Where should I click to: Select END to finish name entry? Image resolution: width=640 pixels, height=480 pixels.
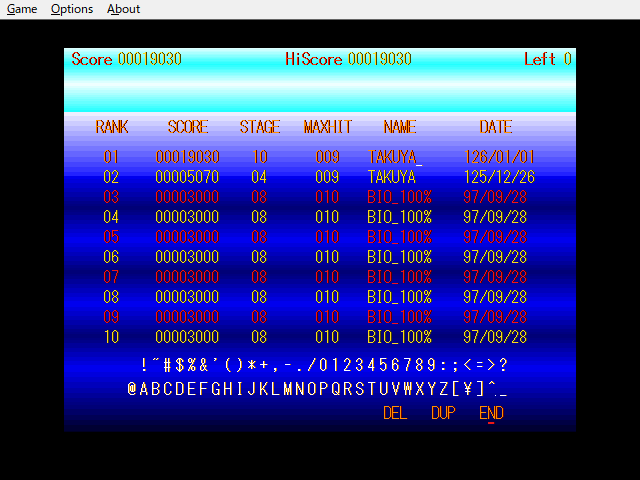click(x=491, y=413)
